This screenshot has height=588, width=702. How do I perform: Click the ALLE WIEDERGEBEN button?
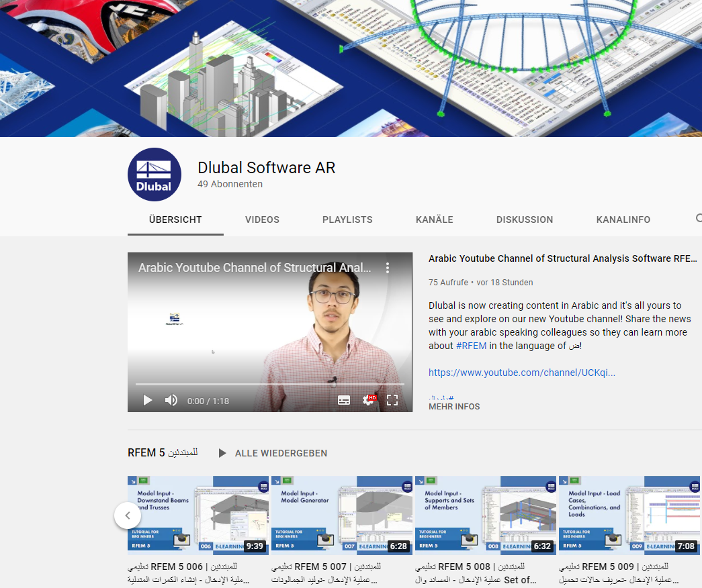pos(281,453)
